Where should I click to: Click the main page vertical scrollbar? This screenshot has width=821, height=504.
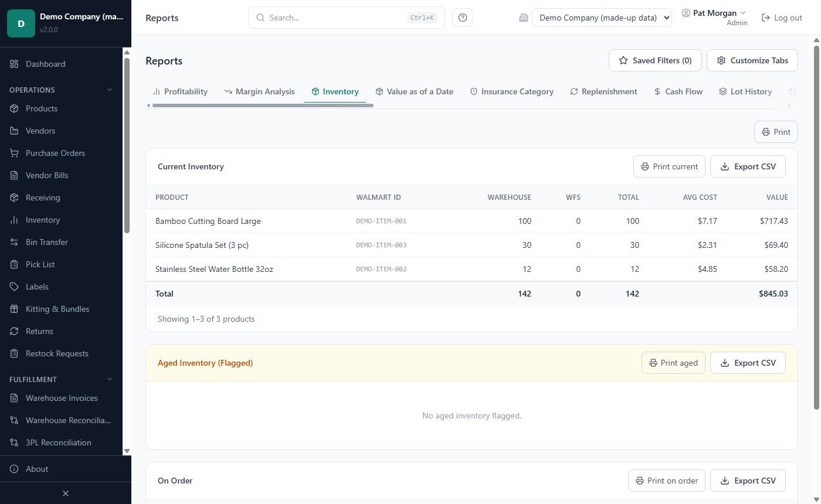(816, 227)
